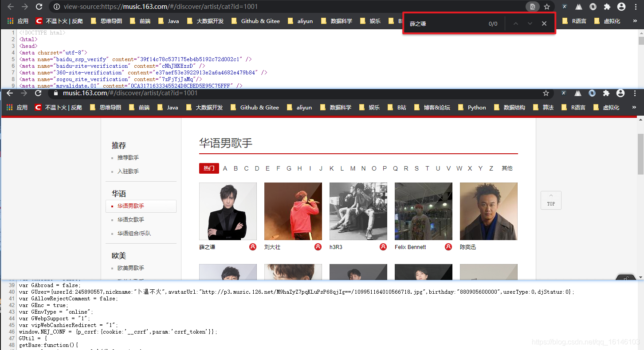Open the 算法 bookmark folder
This screenshot has width=644, height=350.
(543, 107)
